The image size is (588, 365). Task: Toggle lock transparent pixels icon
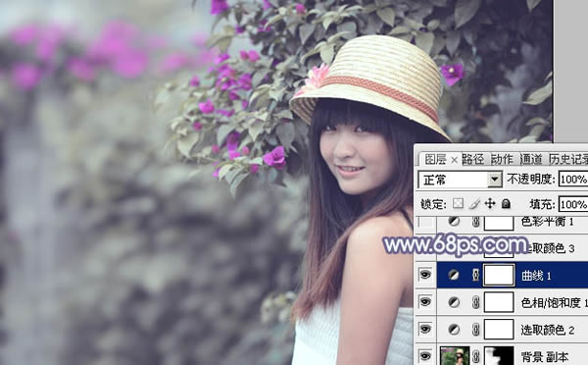tap(458, 203)
